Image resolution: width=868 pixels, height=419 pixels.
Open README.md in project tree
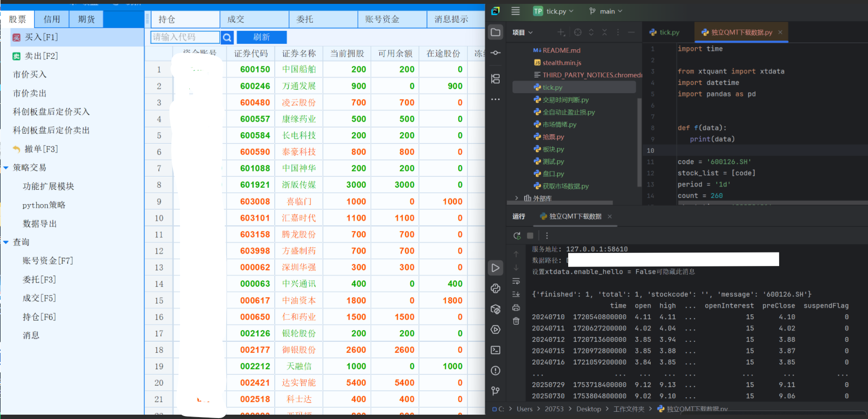click(x=556, y=50)
